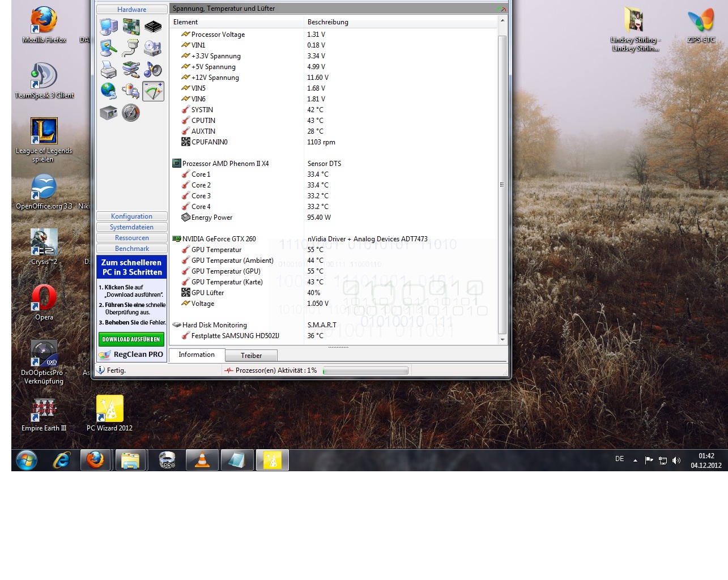Expand the Systemdateien category panel
The width and height of the screenshot is (728, 580).
pos(132,227)
